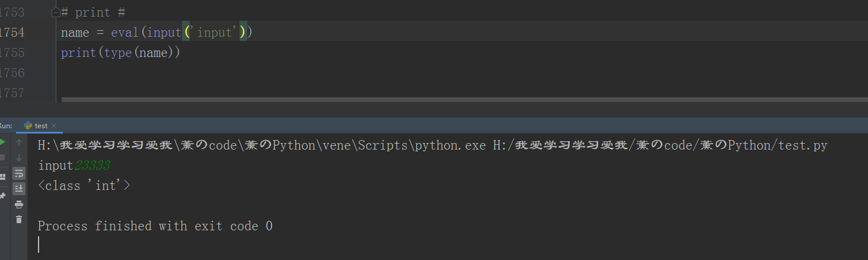The width and height of the screenshot is (868, 260).
Task: Clear console with the trash icon
Action: (19, 220)
